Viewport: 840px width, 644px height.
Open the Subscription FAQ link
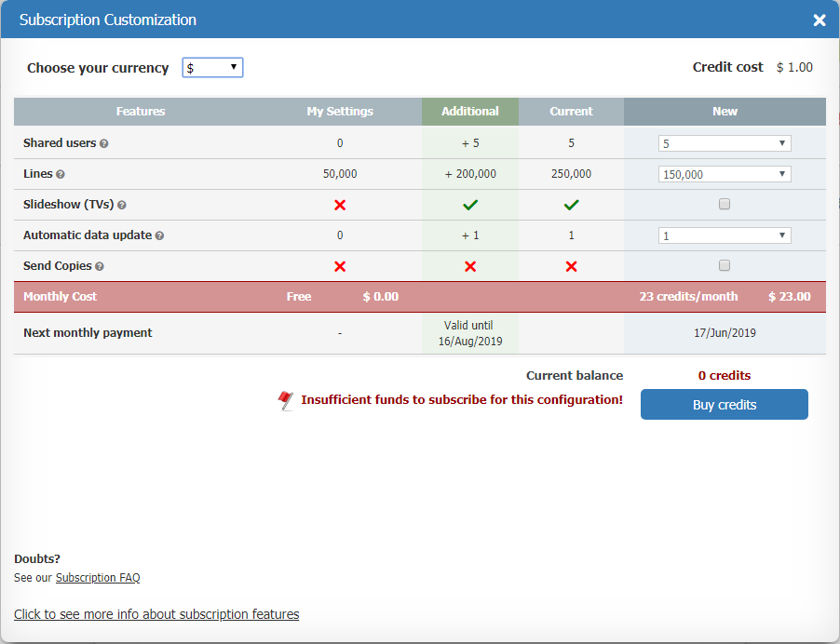(98, 578)
